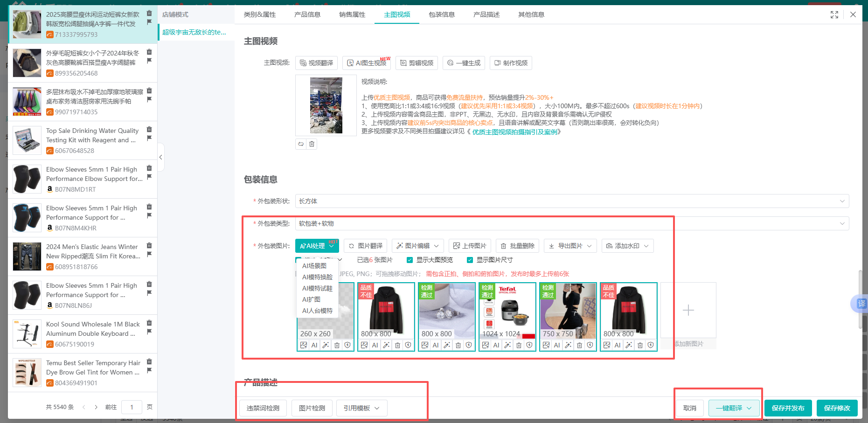Screen dimensions: 868x423
Task: Delete the uploaded main video with trash icon
Action: click(312, 144)
